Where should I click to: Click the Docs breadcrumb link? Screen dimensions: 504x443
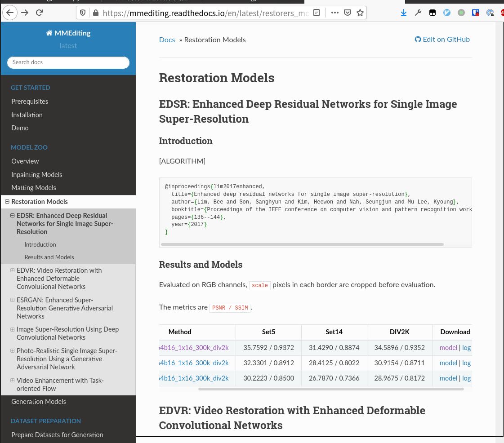pos(167,40)
